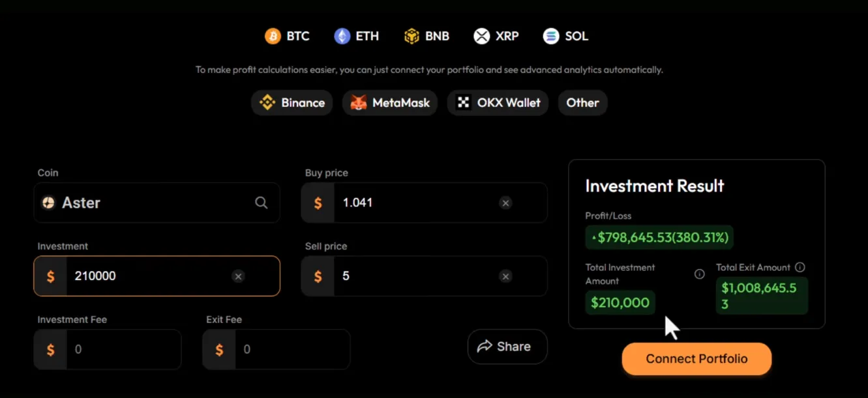868x398 pixels.
Task: Choose the SOL coin shortcut
Action: pyautogui.click(x=565, y=36)
